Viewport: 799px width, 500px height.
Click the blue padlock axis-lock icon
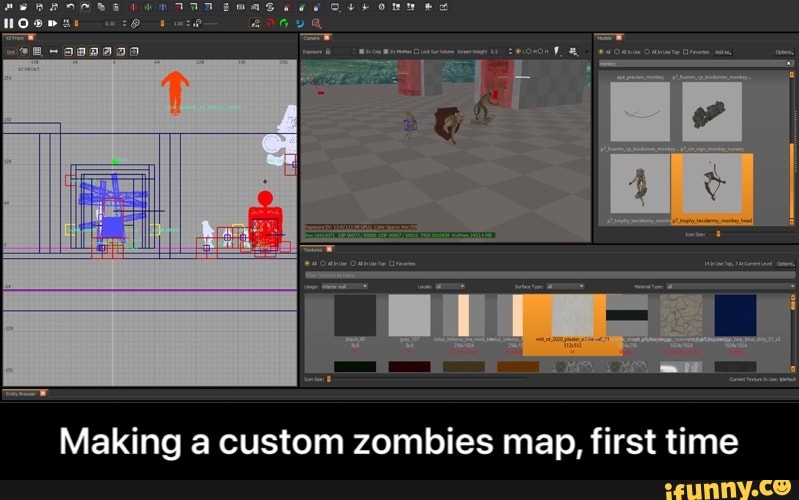pyautogui.click(x=317, y=7)
